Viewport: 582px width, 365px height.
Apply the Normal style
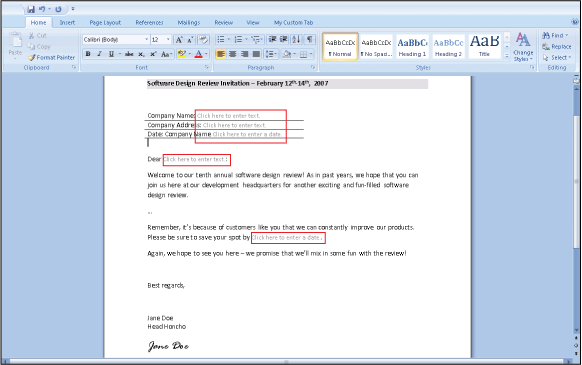[340, 46]
